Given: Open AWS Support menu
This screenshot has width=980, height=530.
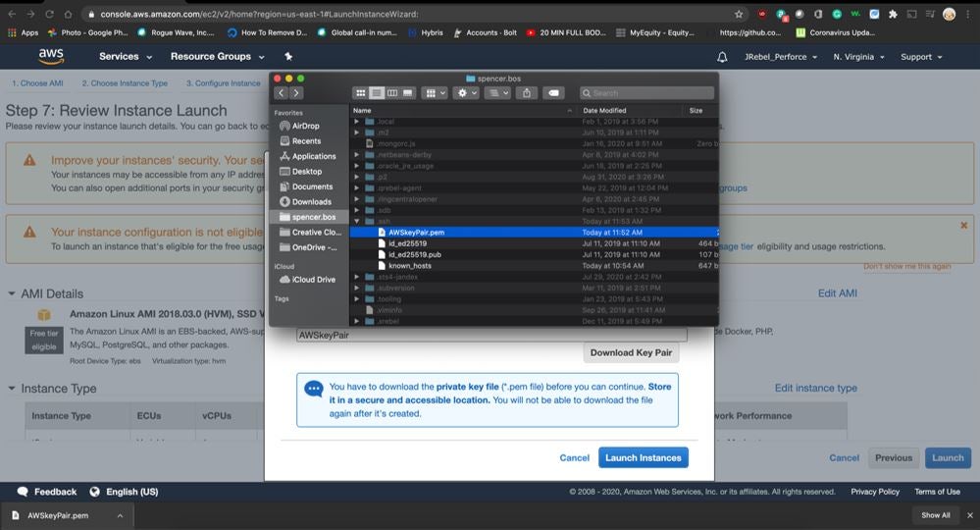Looking at the screenshot, I should tap(921, 57).
